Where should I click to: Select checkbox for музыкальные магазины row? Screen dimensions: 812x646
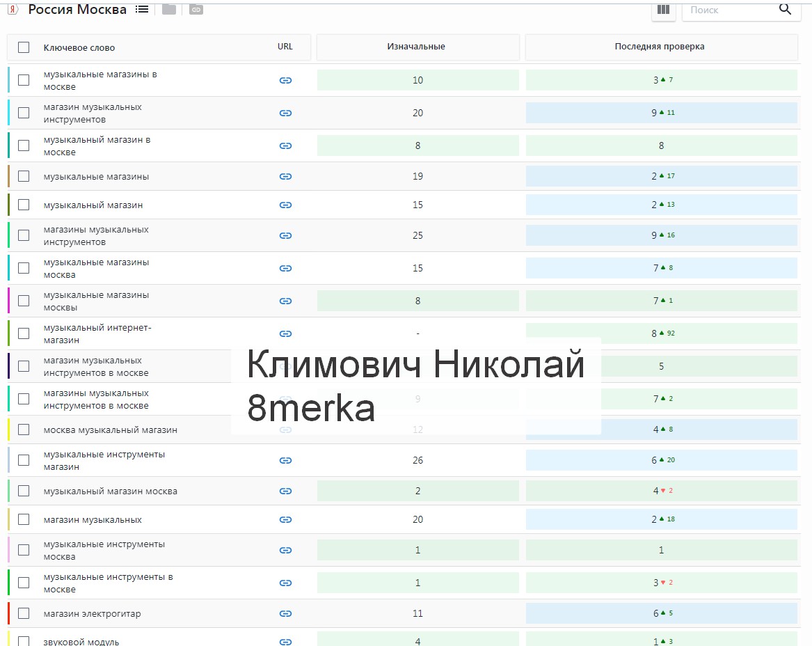tap(24, 176)
